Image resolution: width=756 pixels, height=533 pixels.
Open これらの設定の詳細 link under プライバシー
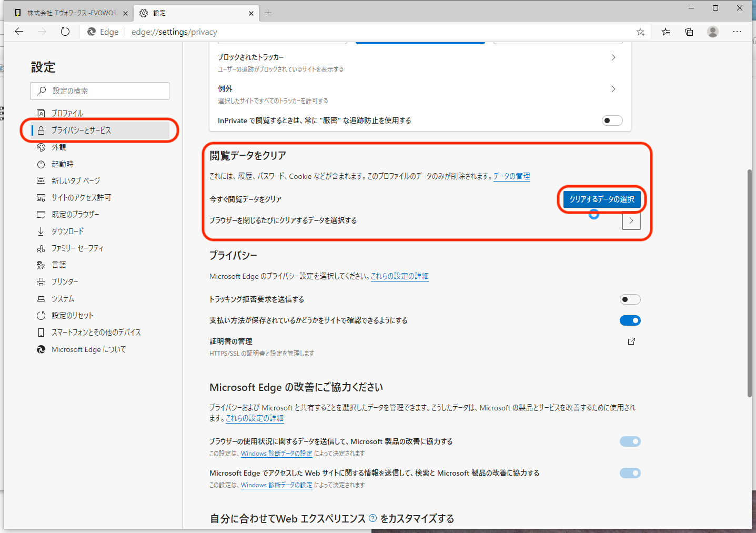(x=400, y=276)
